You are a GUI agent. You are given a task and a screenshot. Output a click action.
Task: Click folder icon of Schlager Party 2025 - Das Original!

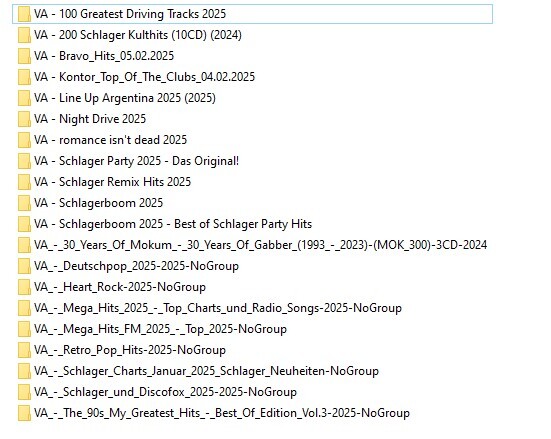[x=24, y=161]
